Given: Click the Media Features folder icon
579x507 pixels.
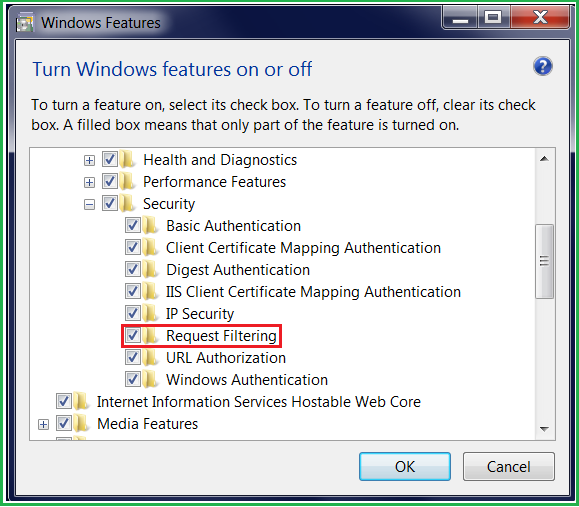Looking at the screenshot, I should click(82, 424).
